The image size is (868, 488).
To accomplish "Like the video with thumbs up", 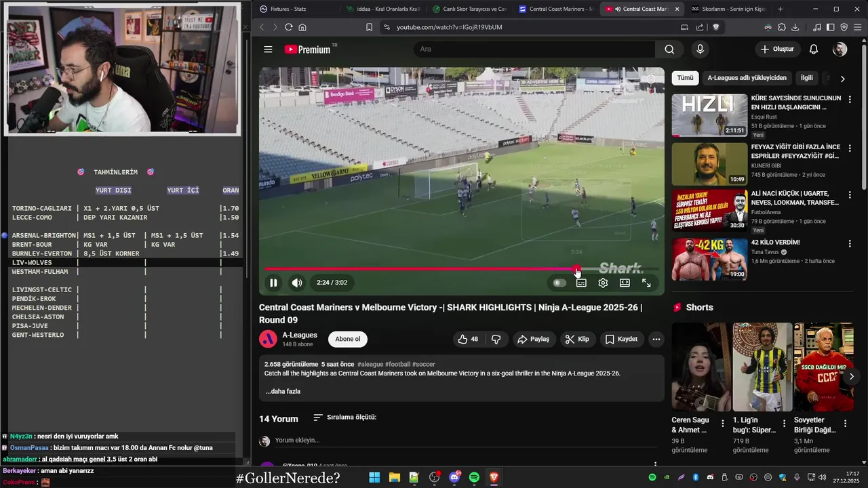I will (x=469, y=339).
